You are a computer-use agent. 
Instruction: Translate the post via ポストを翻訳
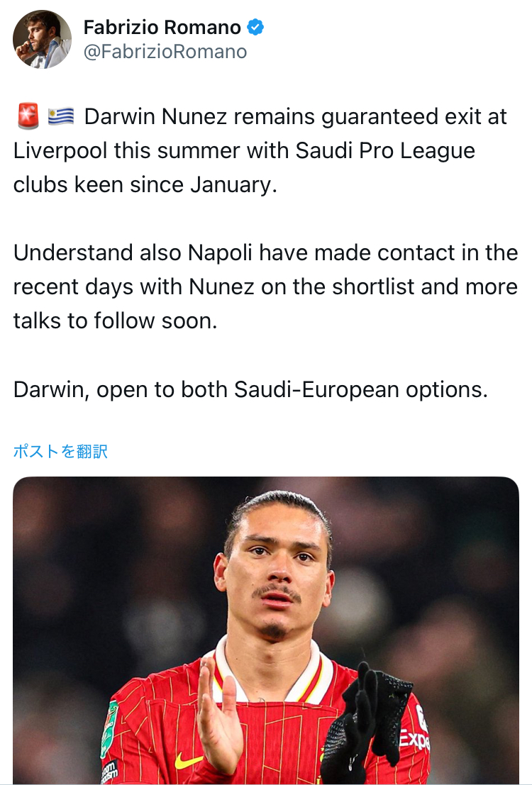[60, 451]
